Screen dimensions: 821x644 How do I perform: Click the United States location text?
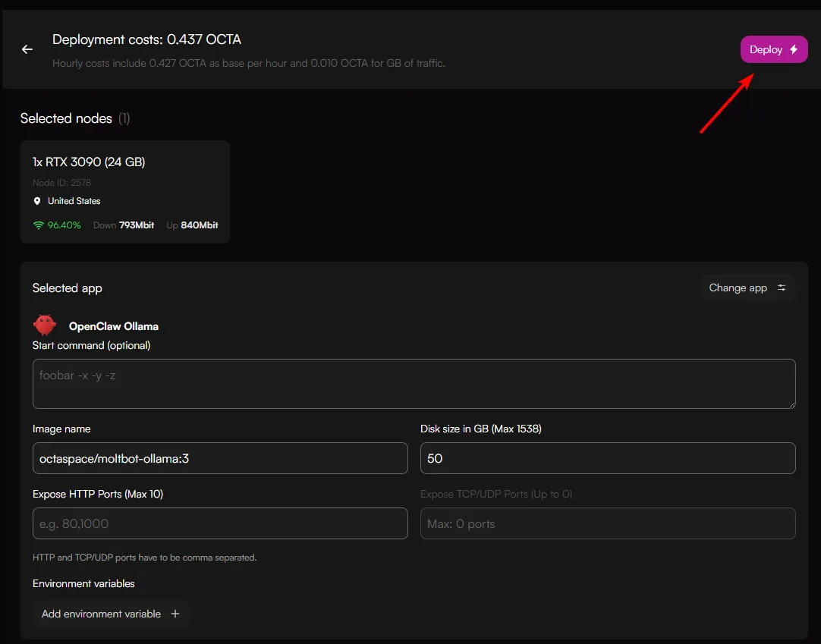[x=74, y=201]
